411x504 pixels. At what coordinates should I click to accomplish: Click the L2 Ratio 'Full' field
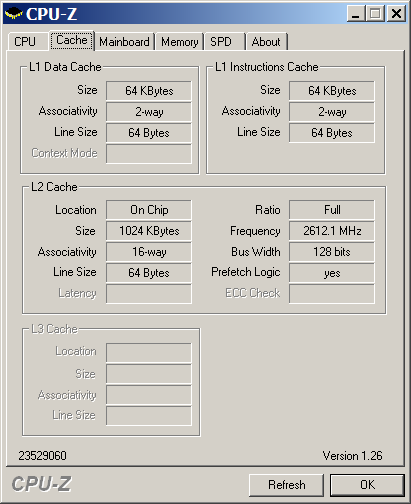pyautogui.click(x=332, y=210)
